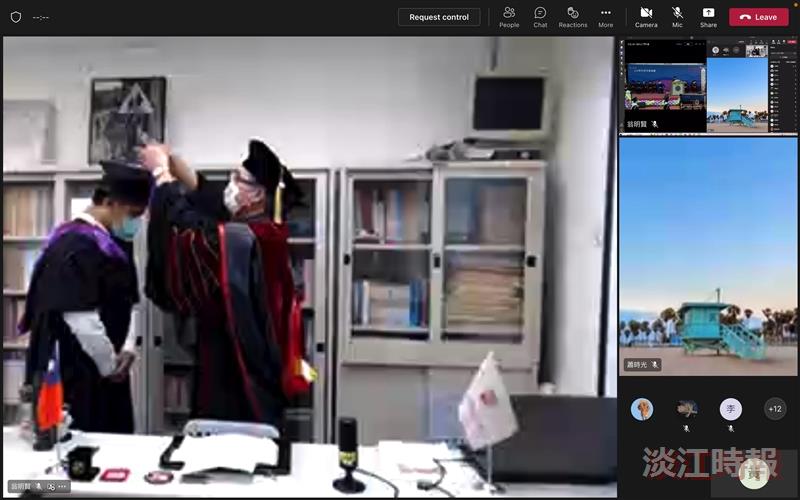
Task: Click the shield security icon
Action: [16, 17]
